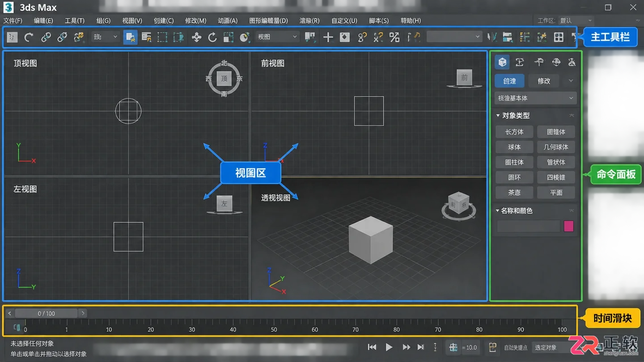
Task: Toggle the Percent Snap icon
Action: coord(394,37)
